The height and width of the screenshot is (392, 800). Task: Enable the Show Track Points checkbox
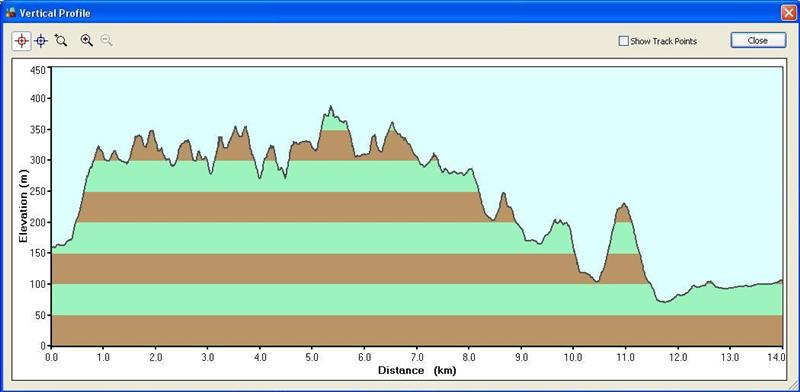(x=623, y=41)
